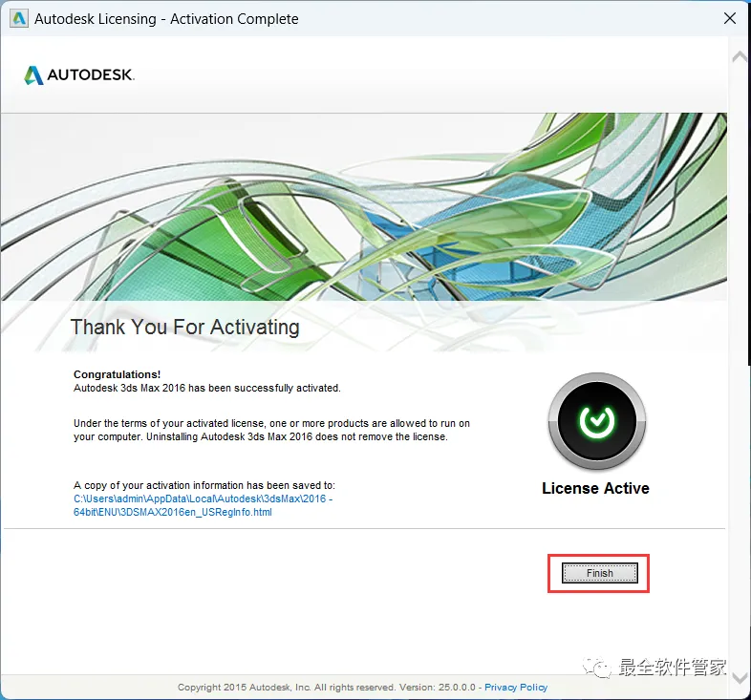Click the 'License Active' label
751x700 pixels.
point(595,488)
